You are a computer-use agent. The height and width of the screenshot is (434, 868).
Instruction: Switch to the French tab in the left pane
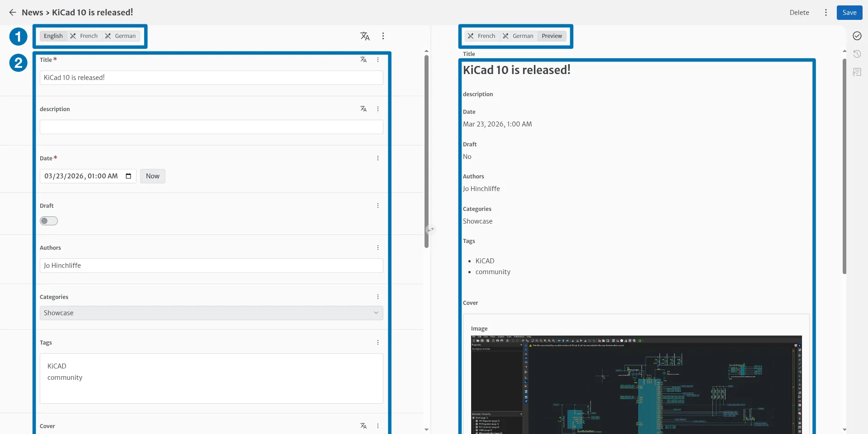(85, 36)
